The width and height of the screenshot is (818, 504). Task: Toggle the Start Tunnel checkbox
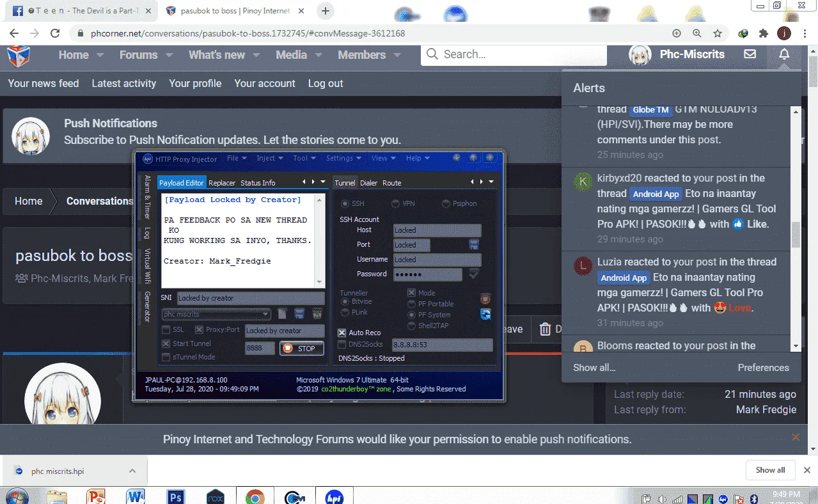pyautogui.click(x=166, y=343)
